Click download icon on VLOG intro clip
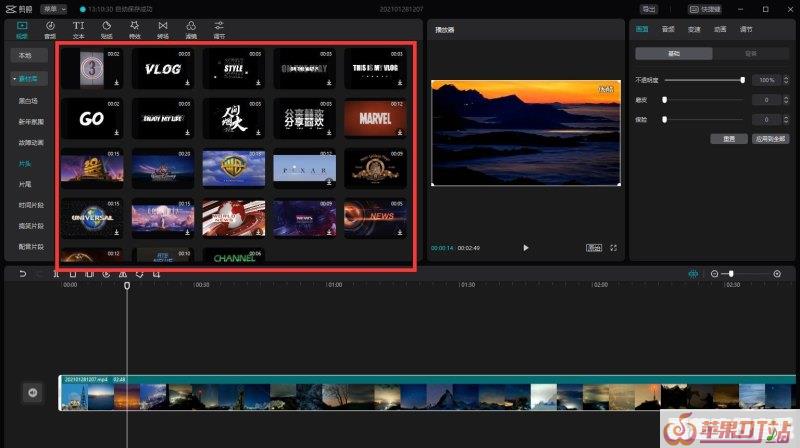The image size is (800, 448). 187,83
